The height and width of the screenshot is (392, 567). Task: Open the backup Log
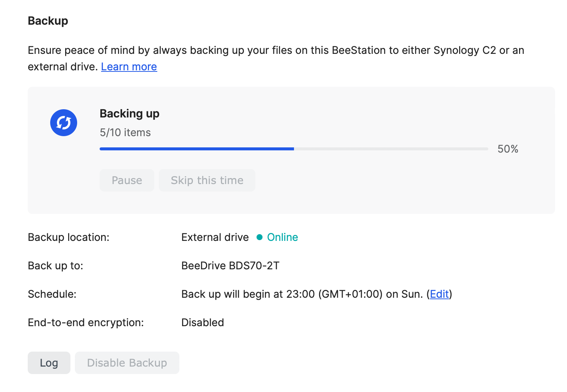[49, 363]
